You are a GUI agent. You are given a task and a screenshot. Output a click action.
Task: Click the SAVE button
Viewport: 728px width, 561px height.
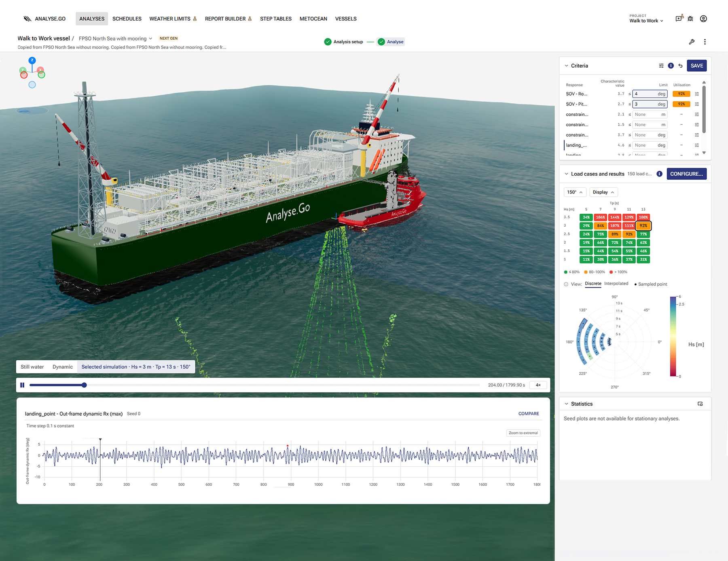point(696,66)
